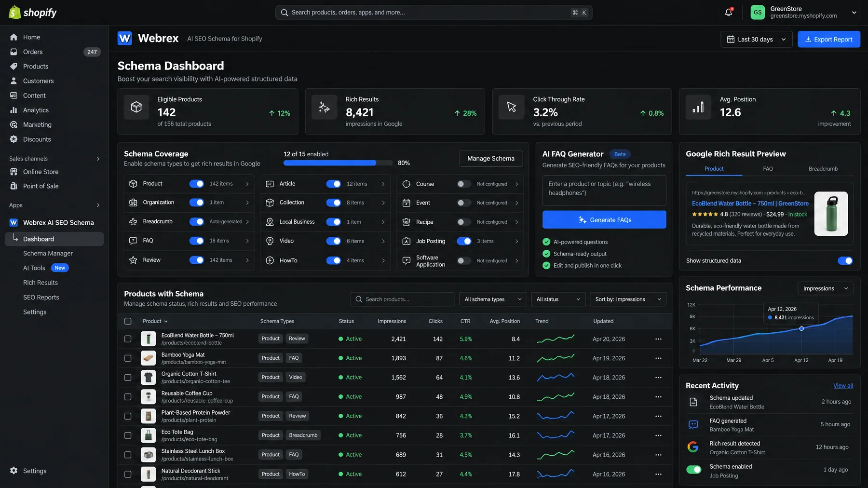Click the Local Business schema icon
The width and height of the screenshot is (868, 488).
[x=270, y=222]
